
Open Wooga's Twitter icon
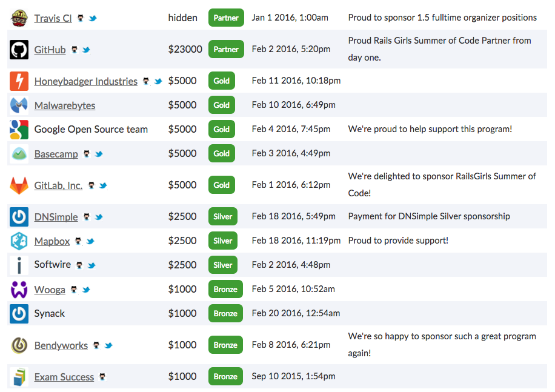point(86,290)
